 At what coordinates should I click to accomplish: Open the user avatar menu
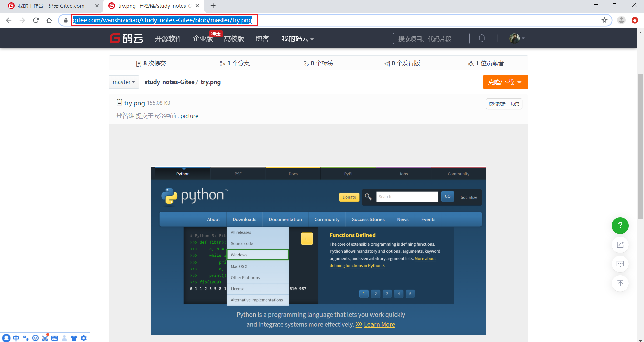click(517, 38)
